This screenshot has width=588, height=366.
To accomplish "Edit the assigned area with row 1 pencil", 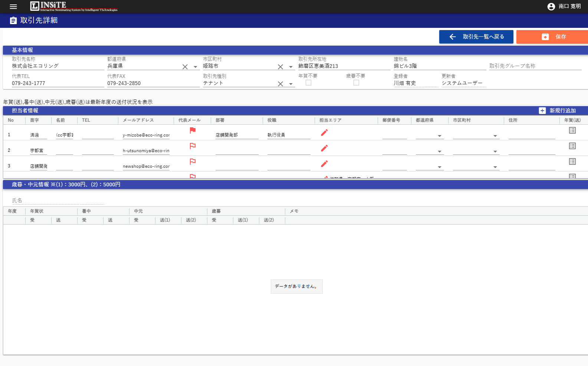I will coord(324,133).
